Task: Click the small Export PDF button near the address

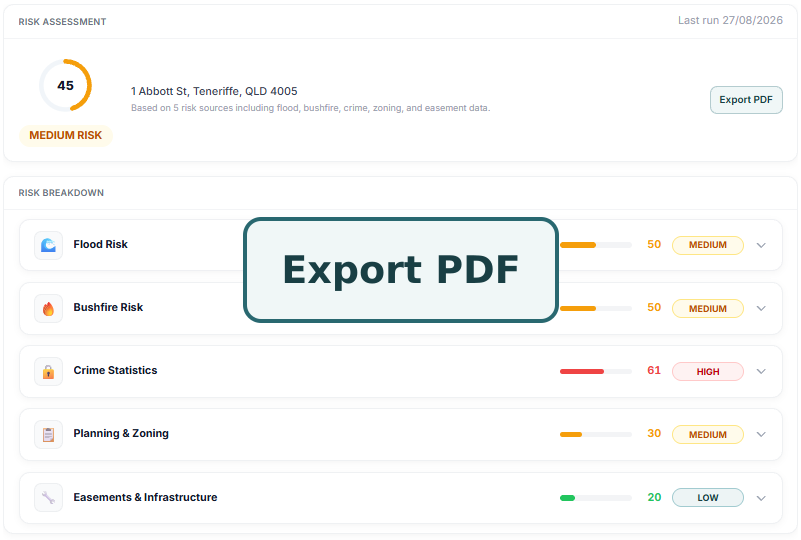Action: [746, 100]
